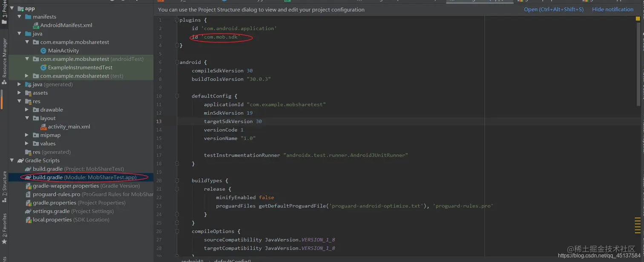Click the buildToolsVersion "30.0.3" value
The height and width of the screenshot is (262, 644).
click(x=259, y=79)
